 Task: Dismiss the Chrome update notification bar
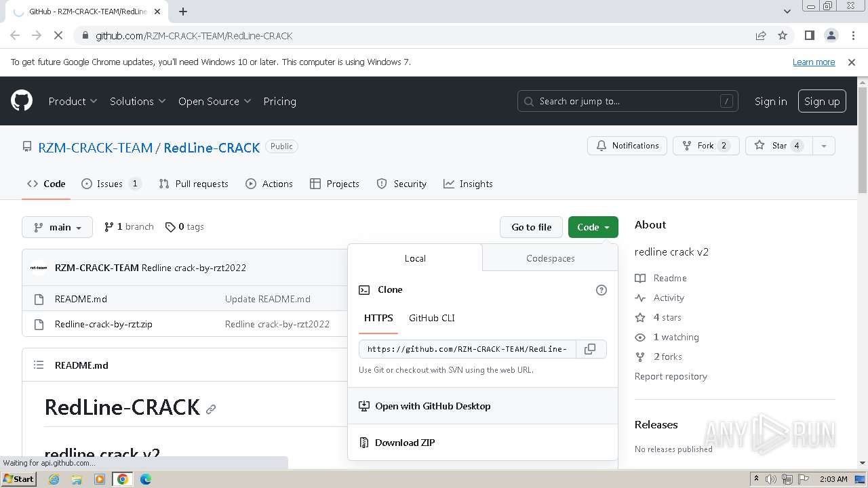point(852,62)
